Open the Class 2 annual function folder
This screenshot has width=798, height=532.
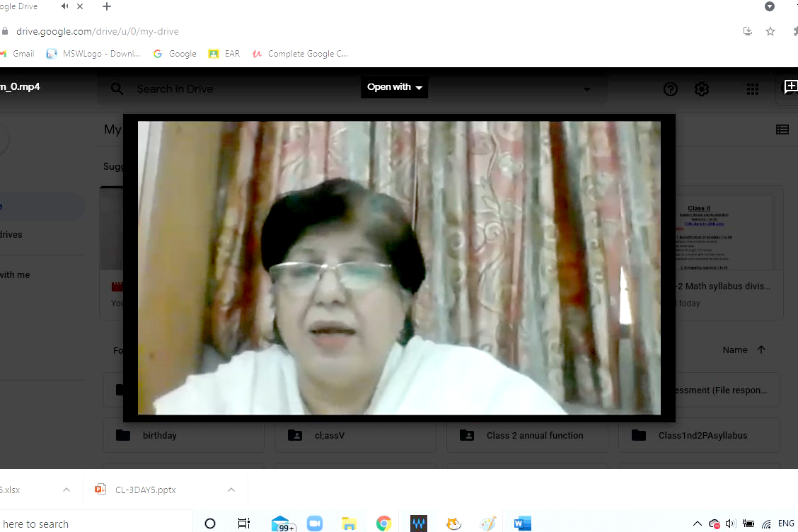pyautogui.click(x=527, y=435)
